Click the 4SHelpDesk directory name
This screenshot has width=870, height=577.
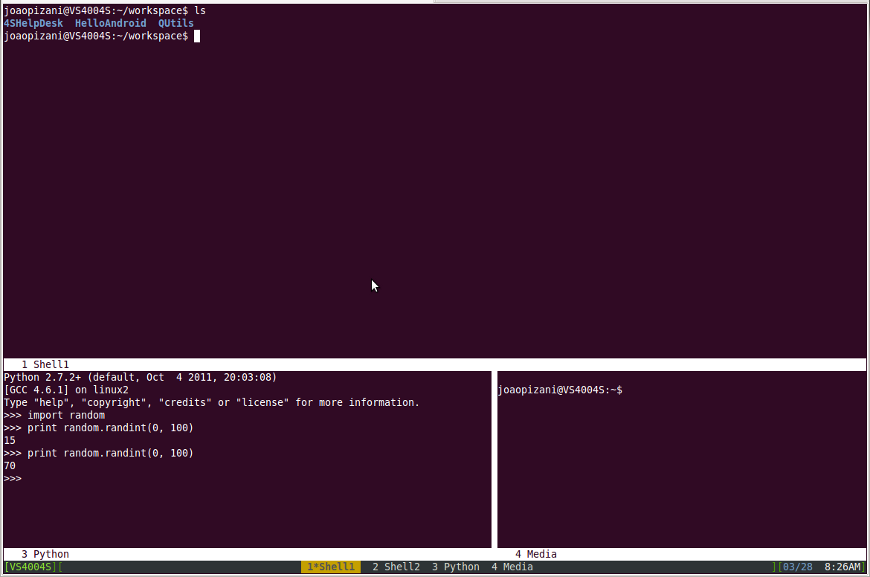(x=33, y=23)
